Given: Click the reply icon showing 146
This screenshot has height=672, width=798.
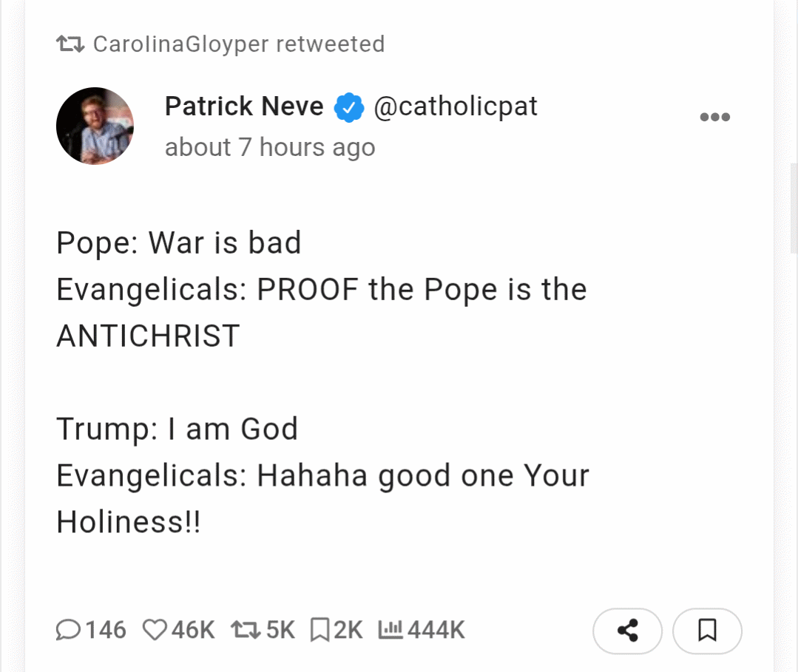Looking at the screenshot, I should click(x=69, y=630).
